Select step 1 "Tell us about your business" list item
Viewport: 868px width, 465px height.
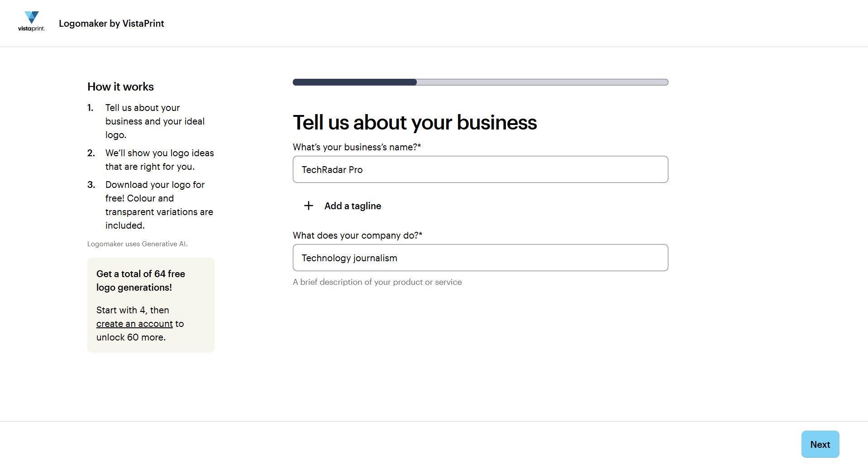click(x=155, y=121)
